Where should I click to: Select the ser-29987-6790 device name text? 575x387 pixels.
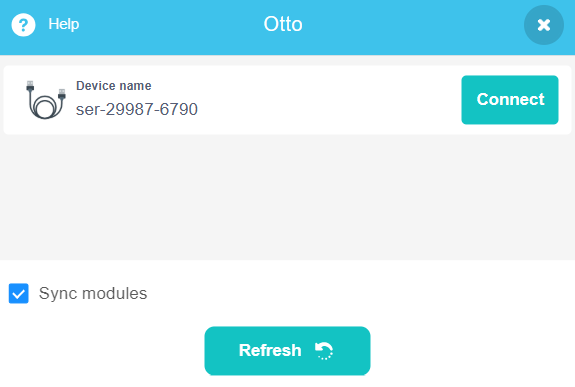(x=137, y=109)
